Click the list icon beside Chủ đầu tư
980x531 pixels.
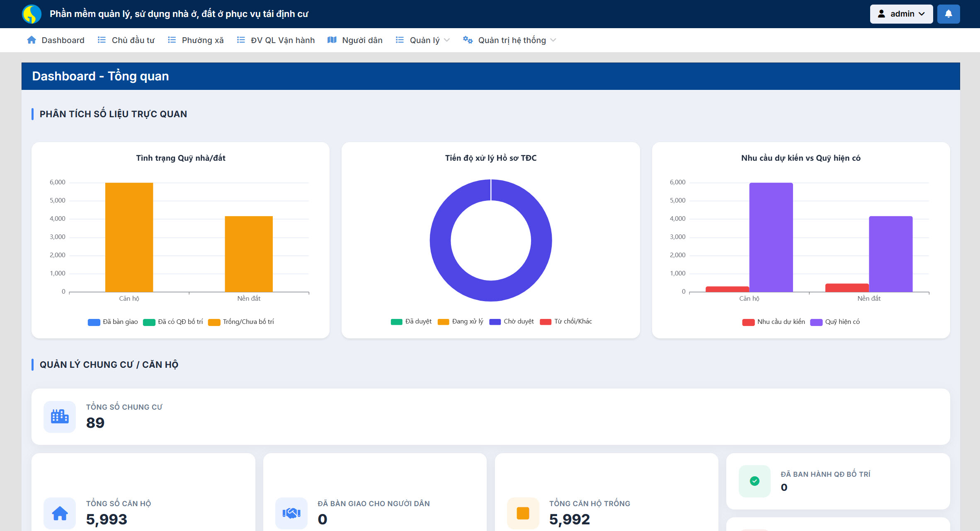pyautogui.click(x=102, y=40)
